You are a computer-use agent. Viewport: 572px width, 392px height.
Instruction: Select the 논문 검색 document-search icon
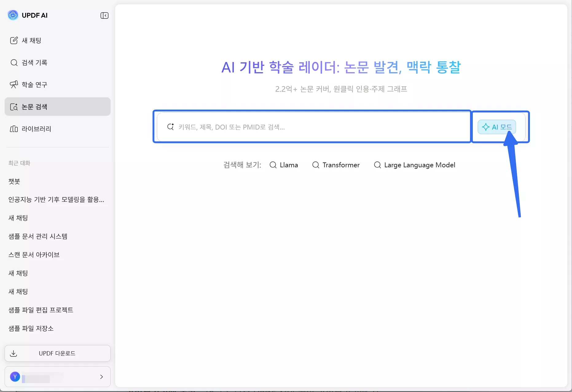tap(14, 107)
